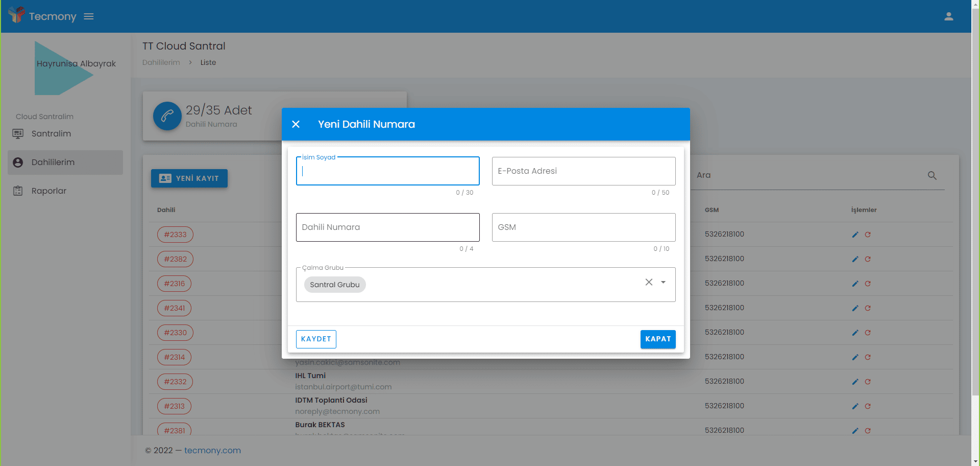Click the Burak BEKTAS name

[320, 425]
